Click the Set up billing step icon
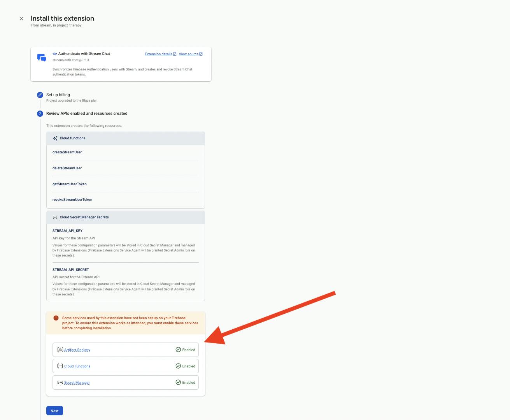Screen dimensions: 510x420 click(x=40, y=95)
